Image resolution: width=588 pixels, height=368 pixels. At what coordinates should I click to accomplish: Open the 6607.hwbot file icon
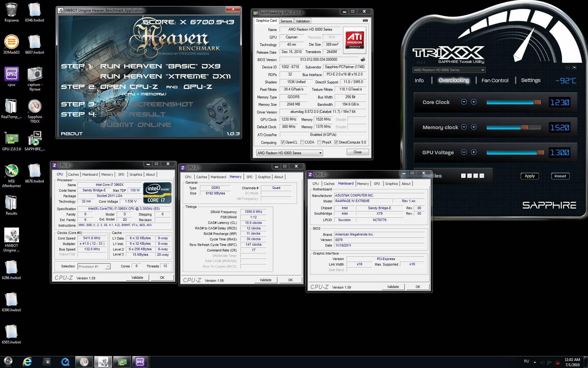(35, 45)
